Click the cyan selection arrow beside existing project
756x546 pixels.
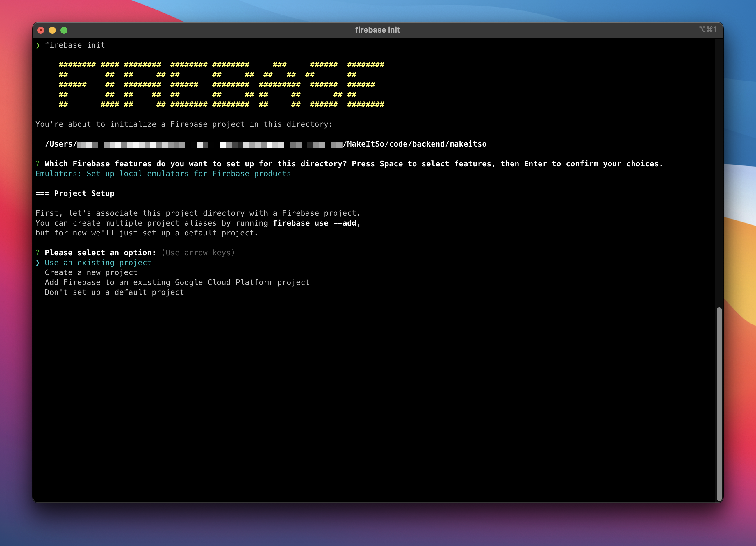pyautogui.click(x=38, y=263)
